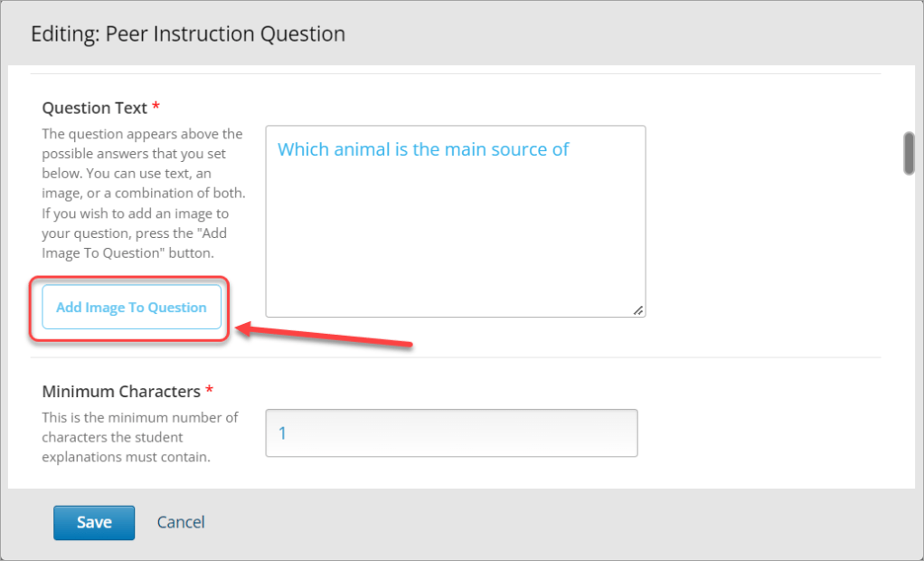This screenshot has width=924, height=561.
Task: Grab the dialog's vertical scrollbar thumb
Action: pyautogui.click(x=909, y=152)
